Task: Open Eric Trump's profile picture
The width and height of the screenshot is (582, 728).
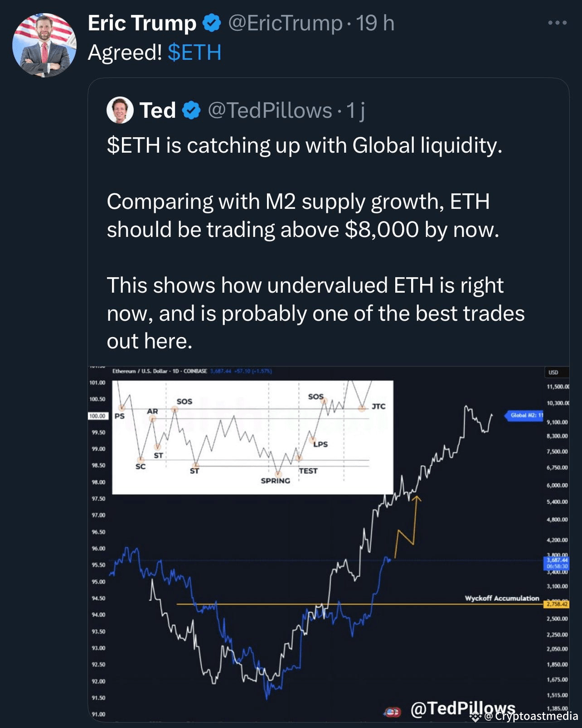Action: pyautogui.click(x=44, y=45)
